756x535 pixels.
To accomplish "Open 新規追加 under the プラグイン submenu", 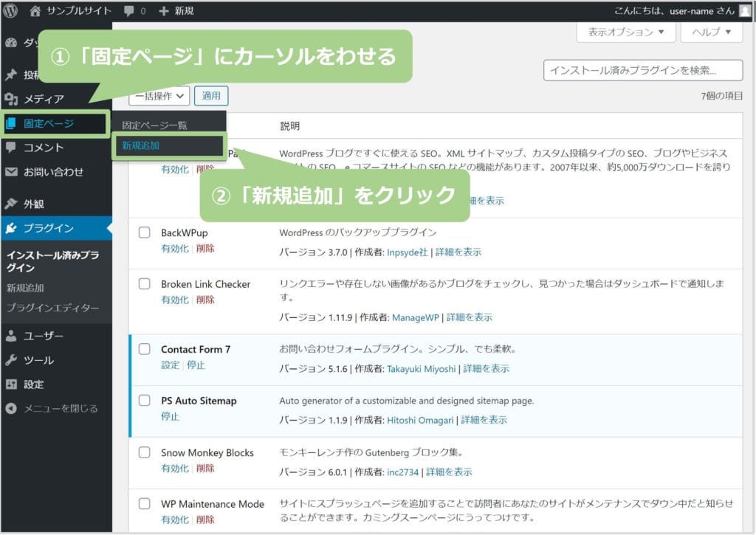I will (25, 288).
